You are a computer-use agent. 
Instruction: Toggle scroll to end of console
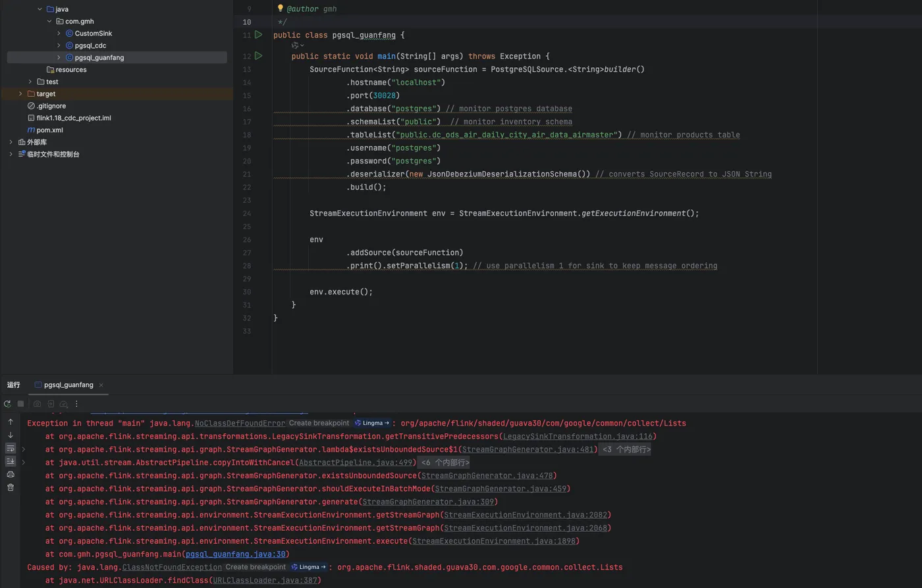pyautogui.click(x=11, y=461)
